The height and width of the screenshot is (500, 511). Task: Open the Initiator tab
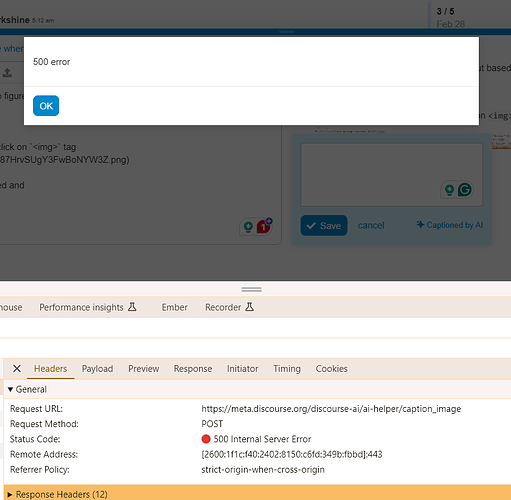pos(243,369)
